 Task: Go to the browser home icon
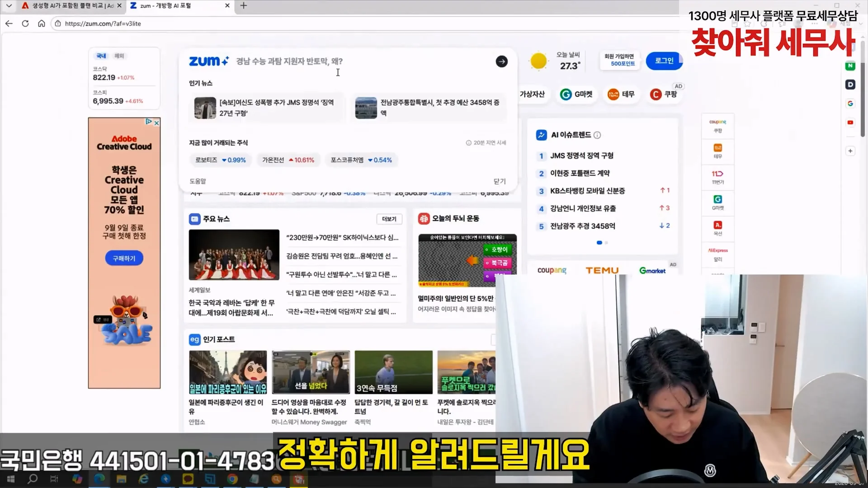click(x=42, y=23)
